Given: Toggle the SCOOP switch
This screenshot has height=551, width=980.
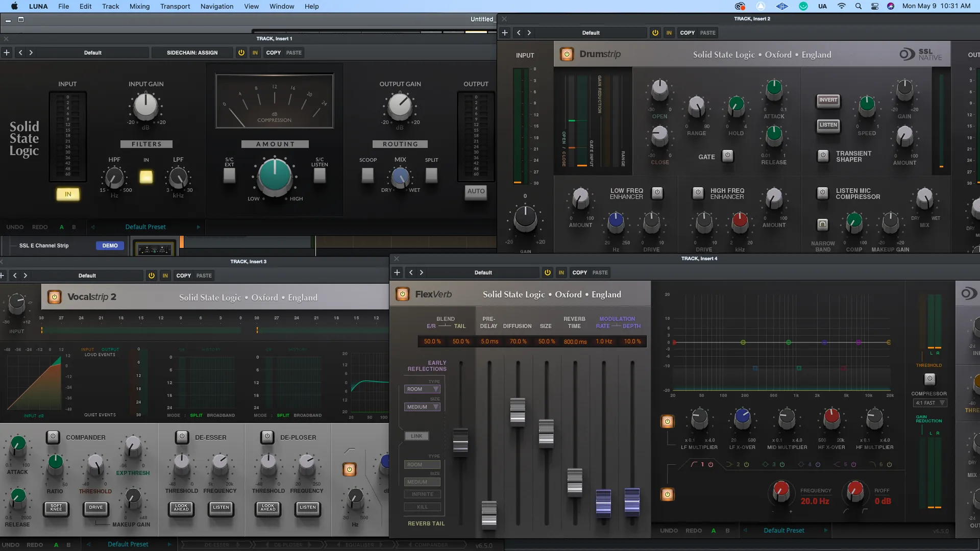Looking at the screenshot, I should pos(367,175).
